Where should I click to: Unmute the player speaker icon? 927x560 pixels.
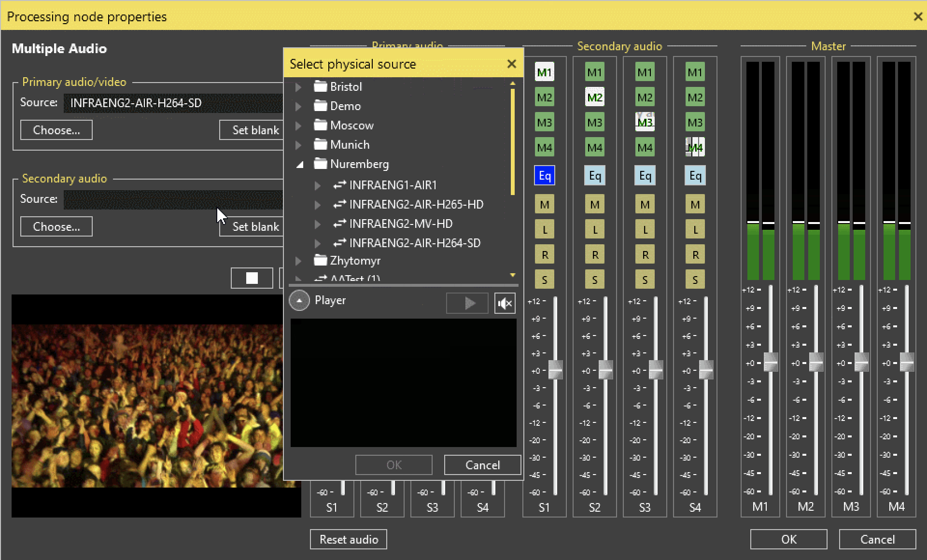505,303
